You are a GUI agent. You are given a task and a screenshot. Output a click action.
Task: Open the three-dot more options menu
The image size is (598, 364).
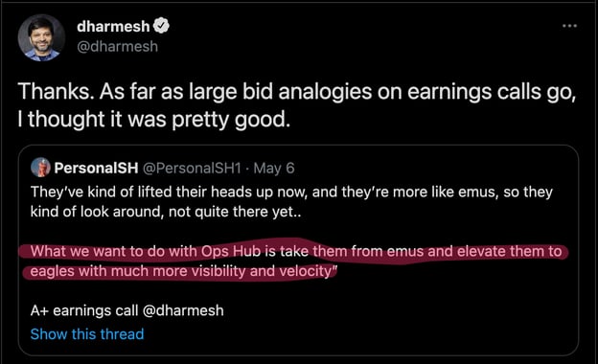[x=569, y=26]
